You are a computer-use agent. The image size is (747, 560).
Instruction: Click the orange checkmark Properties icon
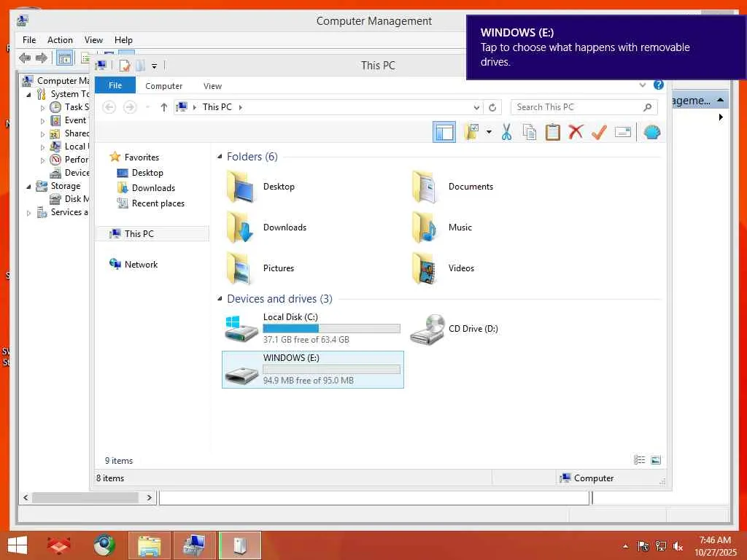click(x=599, y=132)
